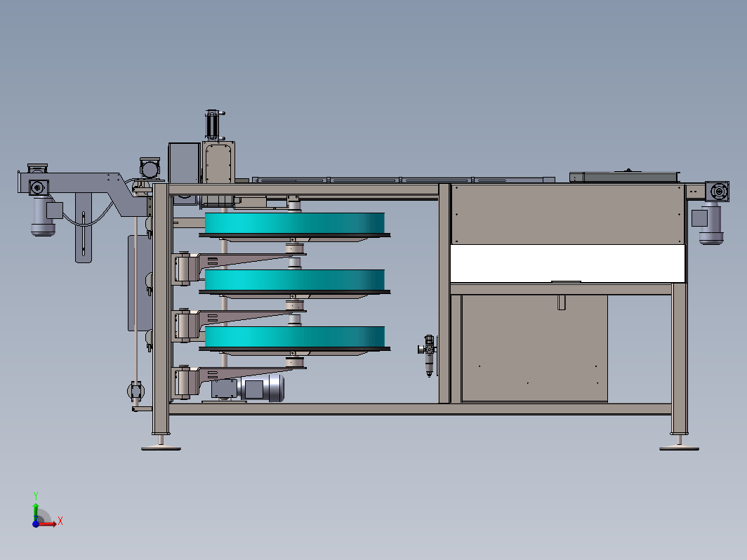Select the gear motor at far right end
Screen dimensions: 747x560
tap(711, 223)
